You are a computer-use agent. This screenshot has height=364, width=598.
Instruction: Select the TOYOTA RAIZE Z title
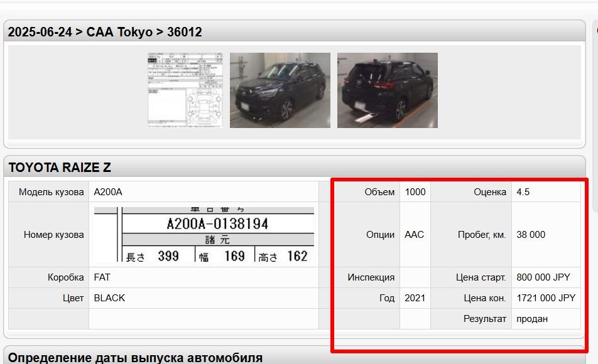tap(60, 168)
